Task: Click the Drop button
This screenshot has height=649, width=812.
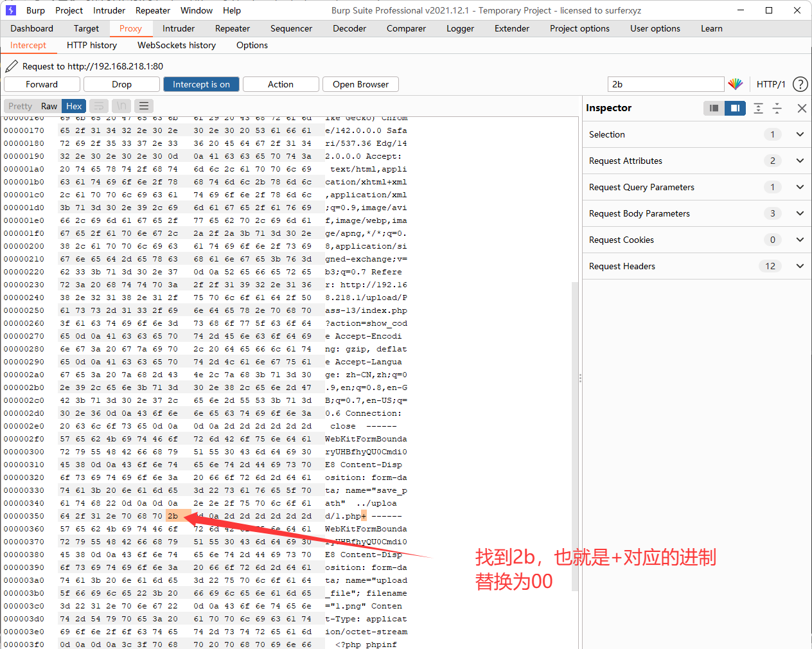Action: (121, 84)
